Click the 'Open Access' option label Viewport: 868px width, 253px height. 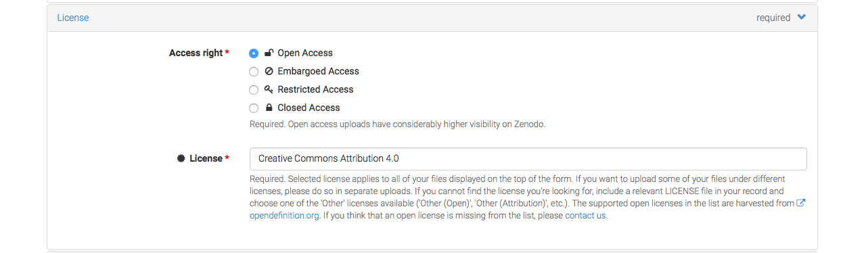[305, 53]
